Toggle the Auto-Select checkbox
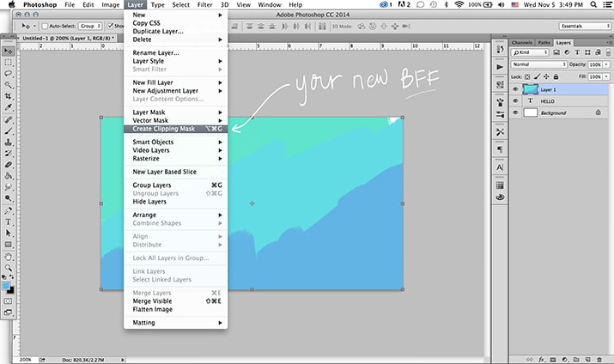The image size is (614, 364). (45, 27)
